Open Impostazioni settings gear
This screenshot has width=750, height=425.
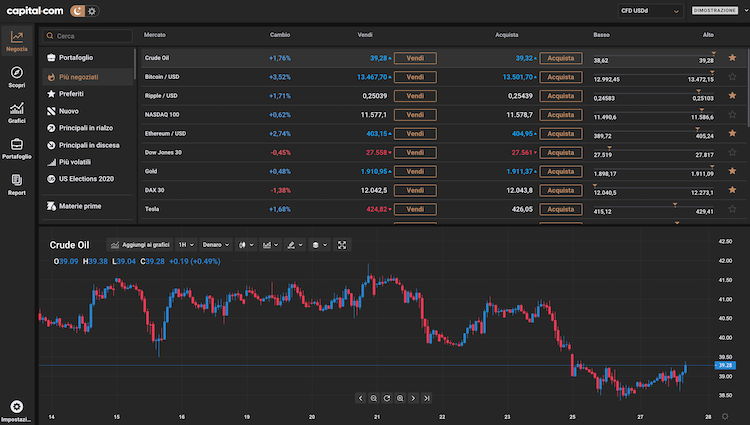(x=17, y=411)
